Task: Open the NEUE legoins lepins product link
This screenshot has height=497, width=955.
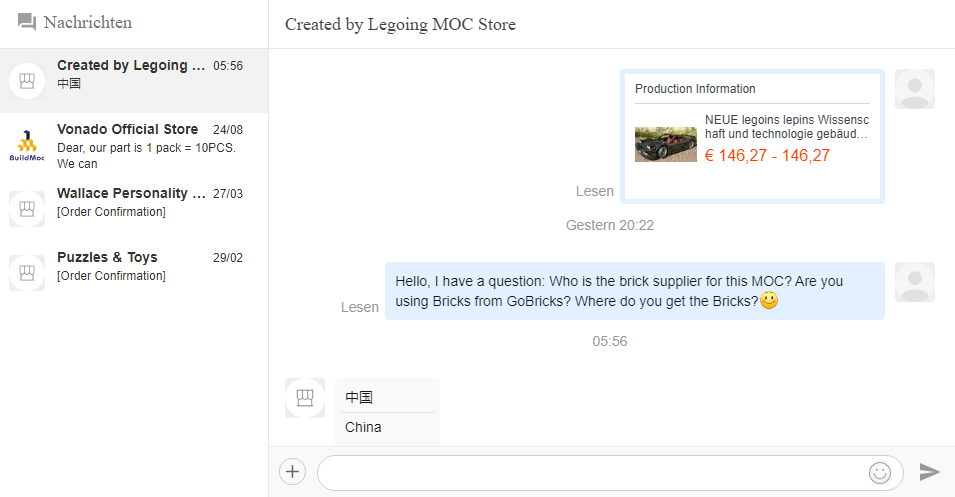Action: pos(786,126)
